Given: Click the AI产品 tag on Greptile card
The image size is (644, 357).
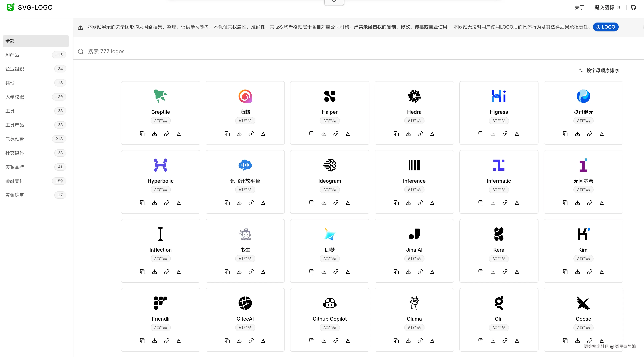Looking at the screenshot, I should (x=161, y=121).
